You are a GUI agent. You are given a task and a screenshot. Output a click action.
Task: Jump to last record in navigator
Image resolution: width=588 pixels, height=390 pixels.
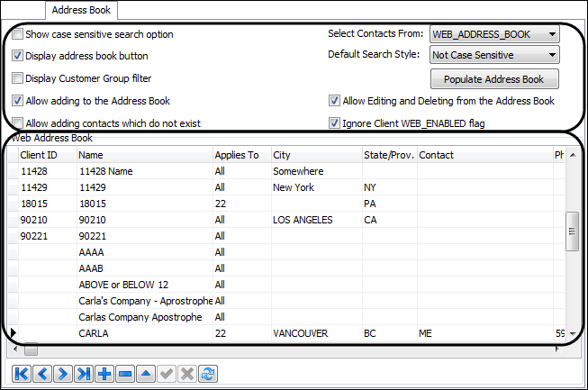[x=84, y=374]
